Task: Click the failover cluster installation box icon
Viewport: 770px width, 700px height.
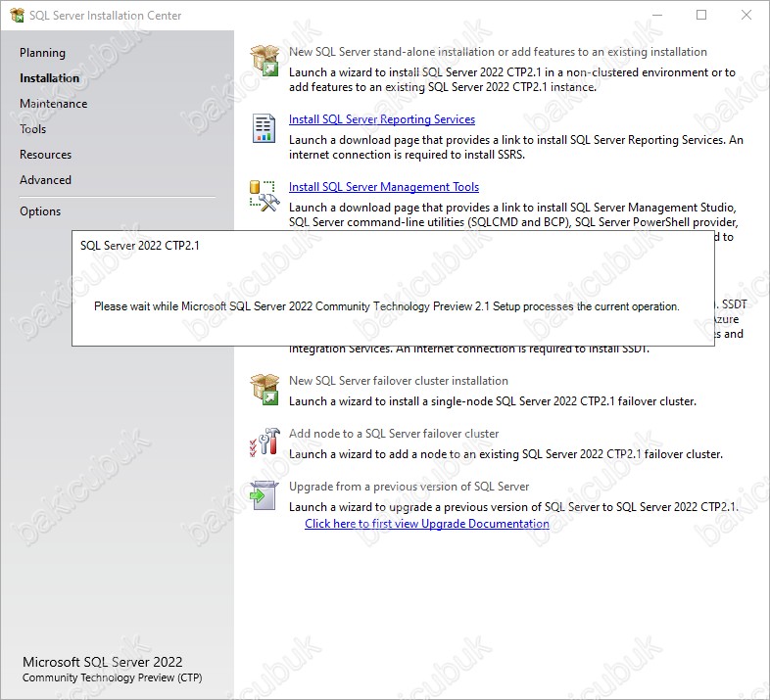Action: point(265,390)
